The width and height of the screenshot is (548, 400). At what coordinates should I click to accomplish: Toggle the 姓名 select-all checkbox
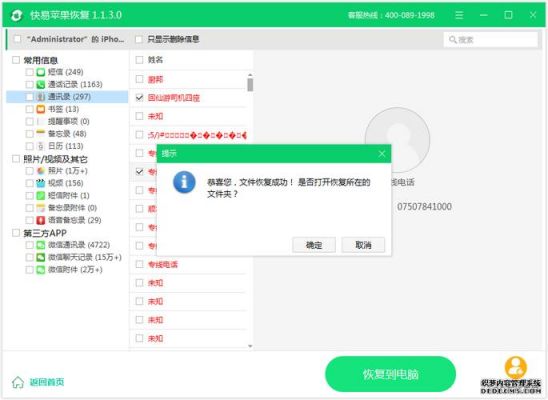pyautogui.click(x=139, y=60)
